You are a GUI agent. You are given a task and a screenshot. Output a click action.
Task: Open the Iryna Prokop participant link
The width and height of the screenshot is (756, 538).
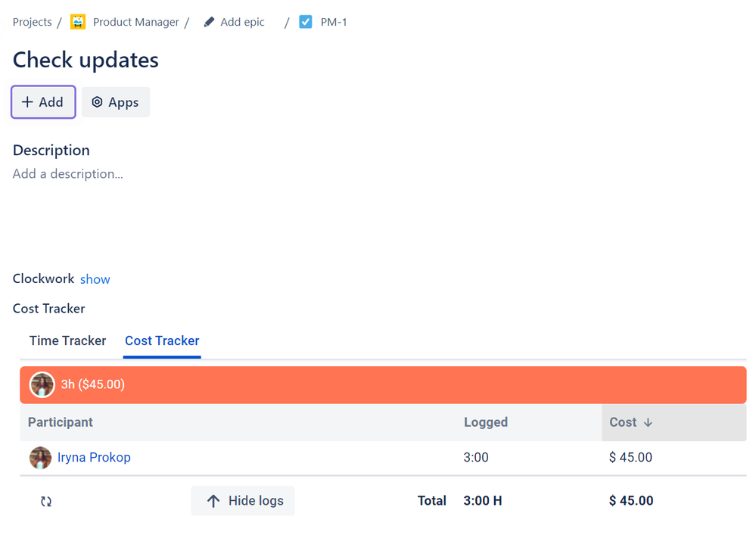pos(94,457)
